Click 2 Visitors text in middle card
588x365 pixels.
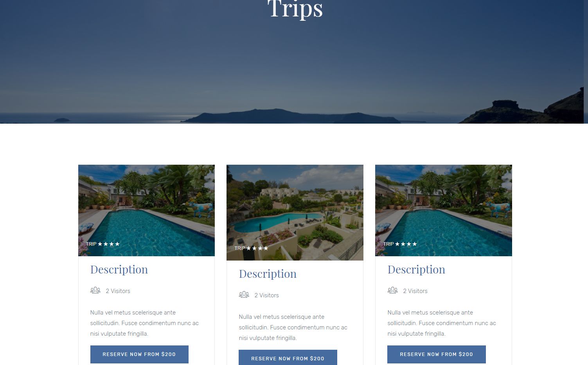266,295
